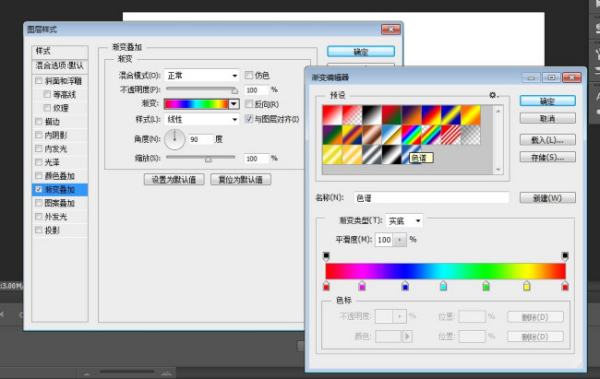Choose the red-to-green gradient preset

(392, 115)
